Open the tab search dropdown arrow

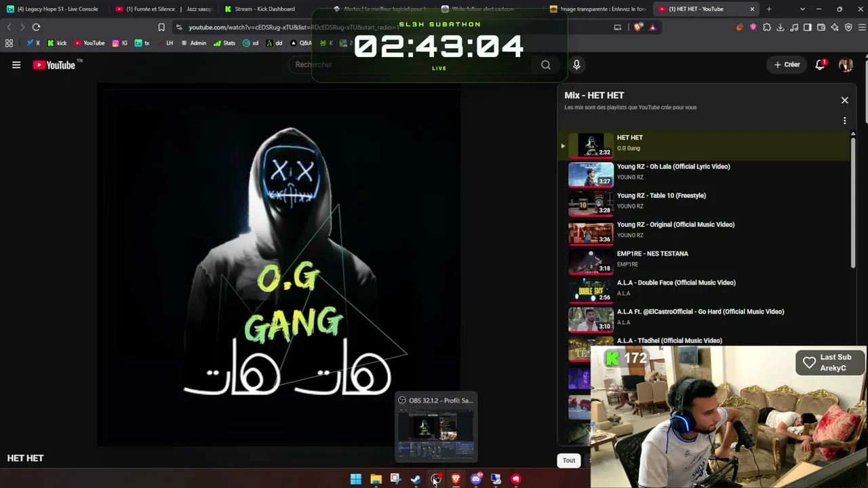coord(803,9)
